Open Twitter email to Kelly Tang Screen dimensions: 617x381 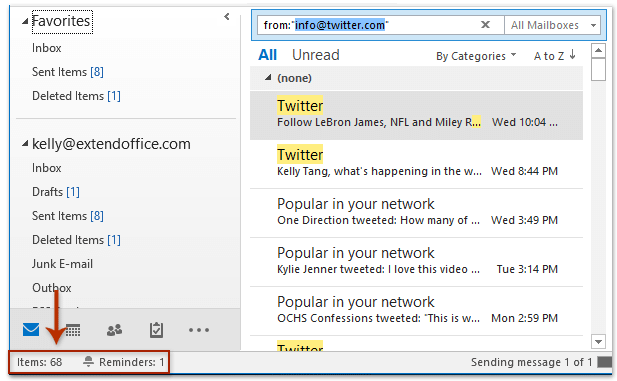[x=416, y=164]
